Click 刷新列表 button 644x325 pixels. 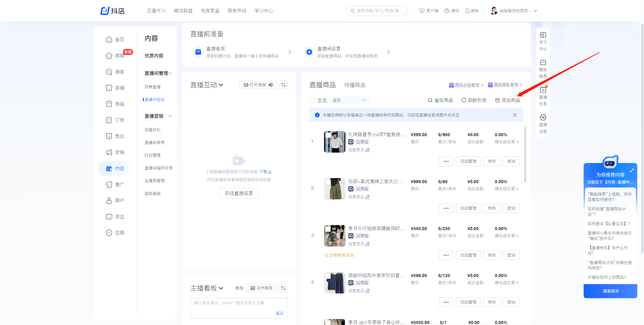pyautogui.click(x=474, y=100)
